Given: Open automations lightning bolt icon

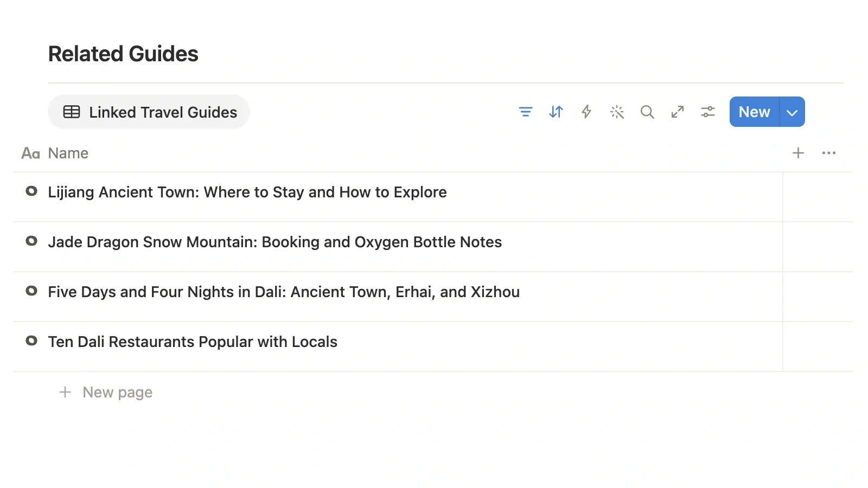Looking at the screenshot, I should 586,112.
